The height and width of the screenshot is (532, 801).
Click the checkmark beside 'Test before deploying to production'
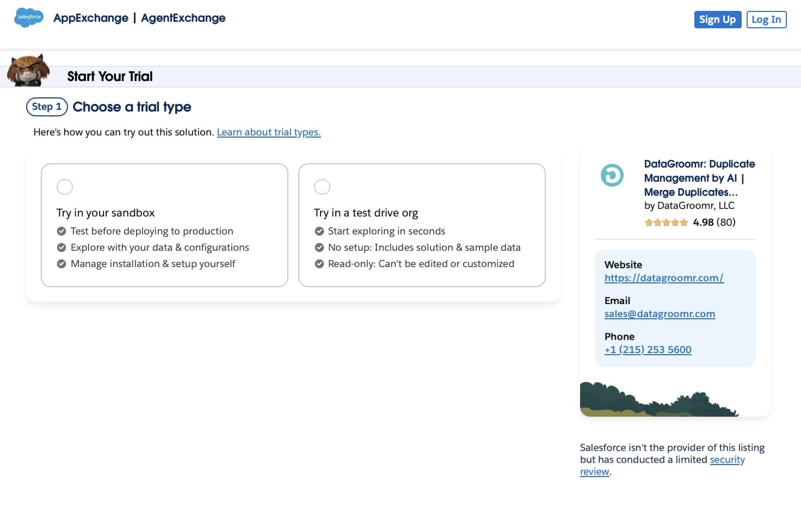click(x=61, y=231)
